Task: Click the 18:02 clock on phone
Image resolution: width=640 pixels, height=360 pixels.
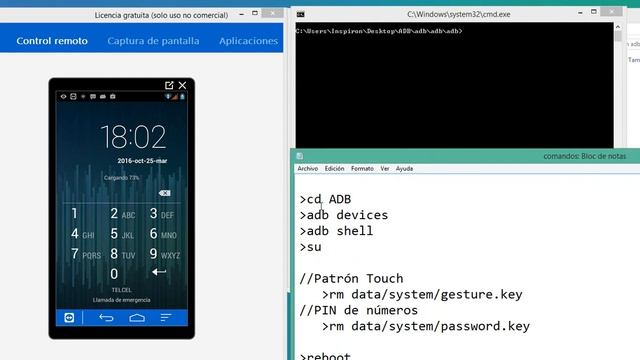Action: 133,137
